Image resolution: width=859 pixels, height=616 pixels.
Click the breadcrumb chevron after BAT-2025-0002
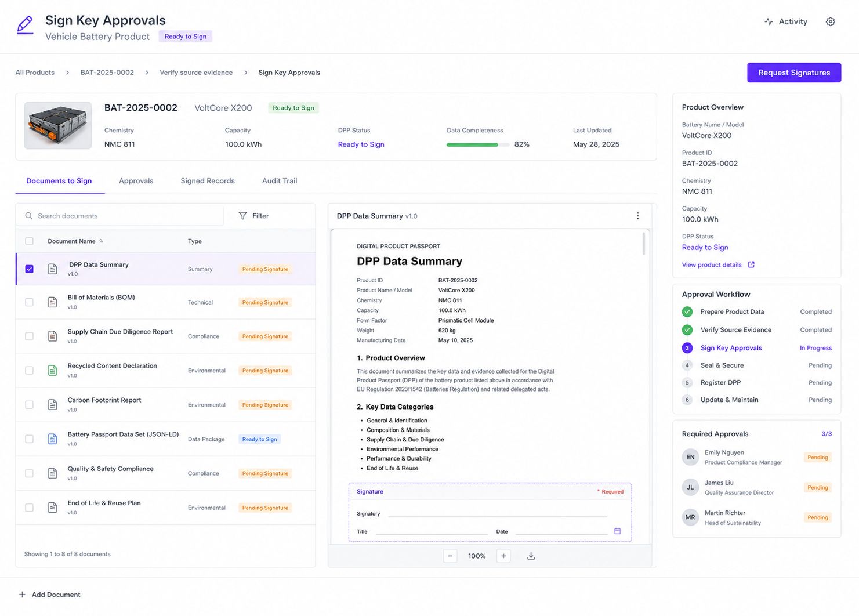tap(147, 73)
